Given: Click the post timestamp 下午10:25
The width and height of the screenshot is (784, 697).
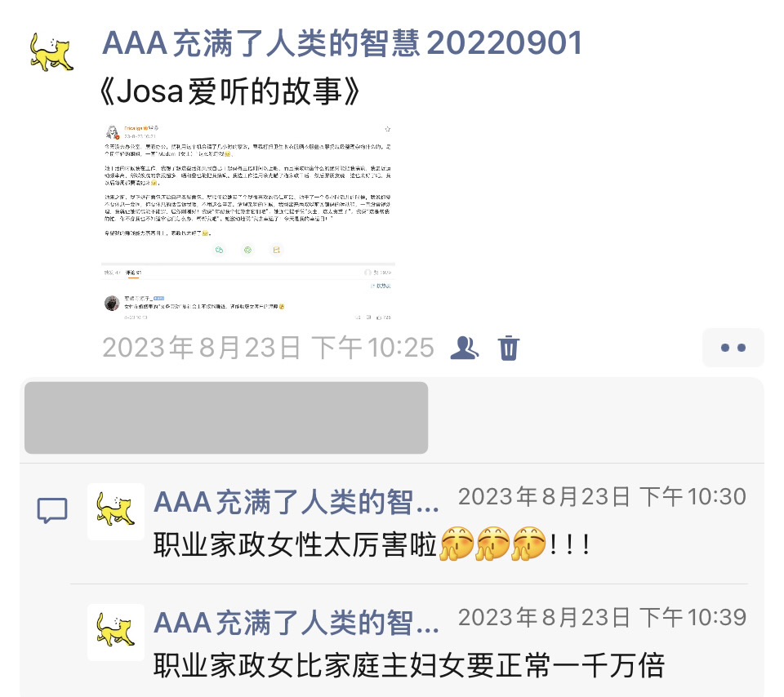Looking at the screenshot, I should [269, 347].
